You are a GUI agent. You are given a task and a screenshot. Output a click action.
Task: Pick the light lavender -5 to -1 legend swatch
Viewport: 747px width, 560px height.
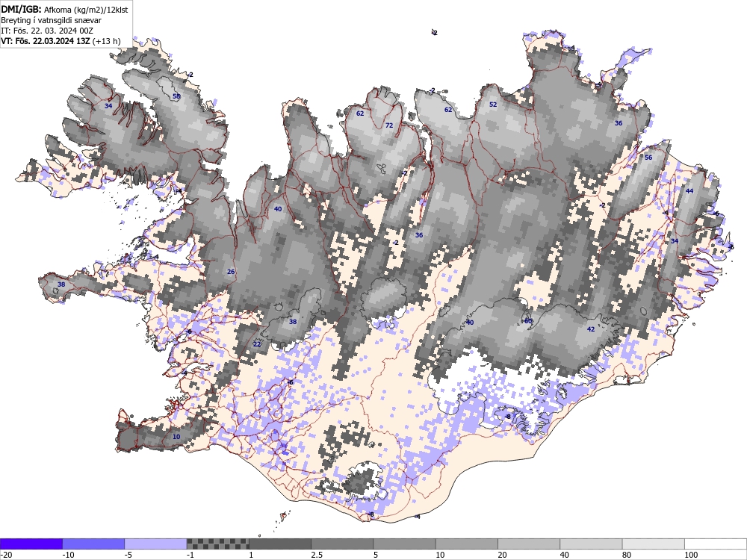[156, 544]
